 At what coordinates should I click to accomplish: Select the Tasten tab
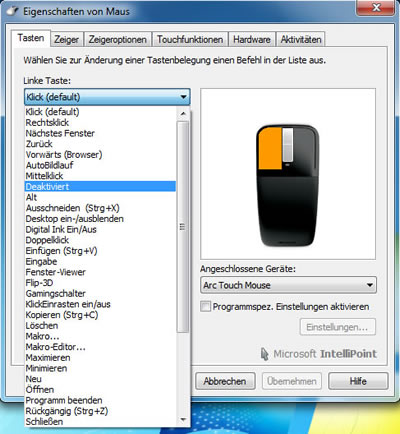[31, 38]
